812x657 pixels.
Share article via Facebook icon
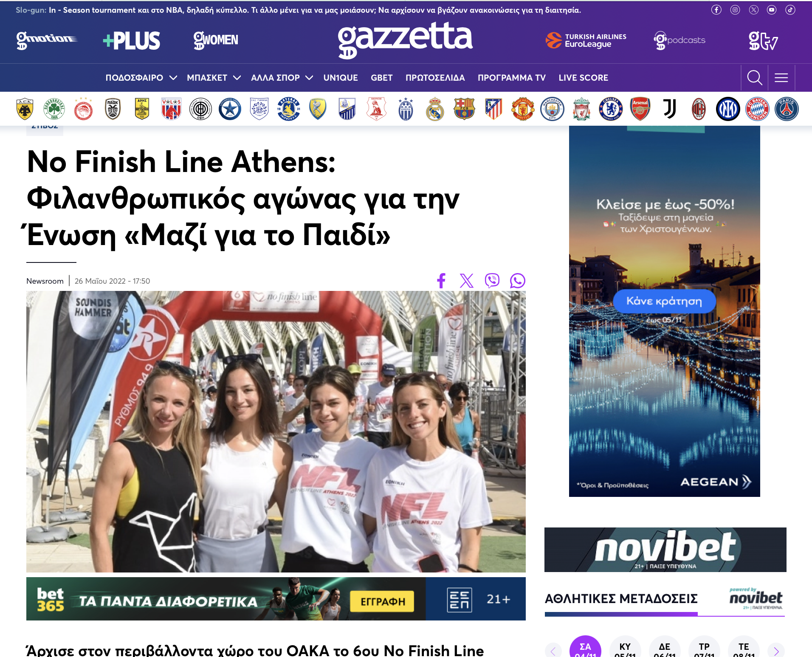pyautogui.click(x=441, y=281)
